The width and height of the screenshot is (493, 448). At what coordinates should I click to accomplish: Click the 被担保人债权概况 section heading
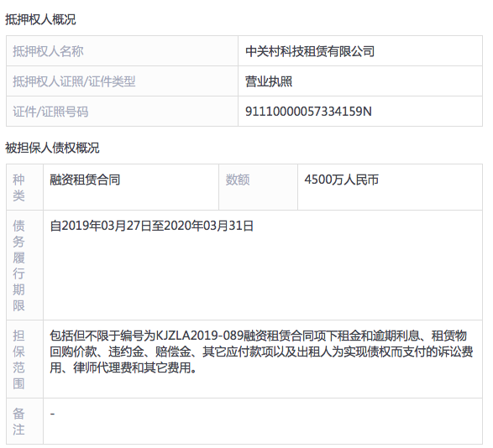52,148
